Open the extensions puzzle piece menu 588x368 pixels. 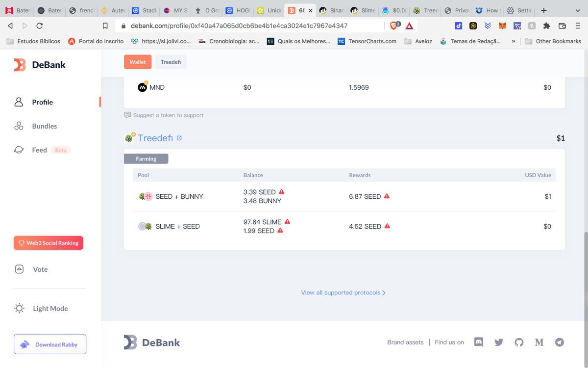click(547, 26)
